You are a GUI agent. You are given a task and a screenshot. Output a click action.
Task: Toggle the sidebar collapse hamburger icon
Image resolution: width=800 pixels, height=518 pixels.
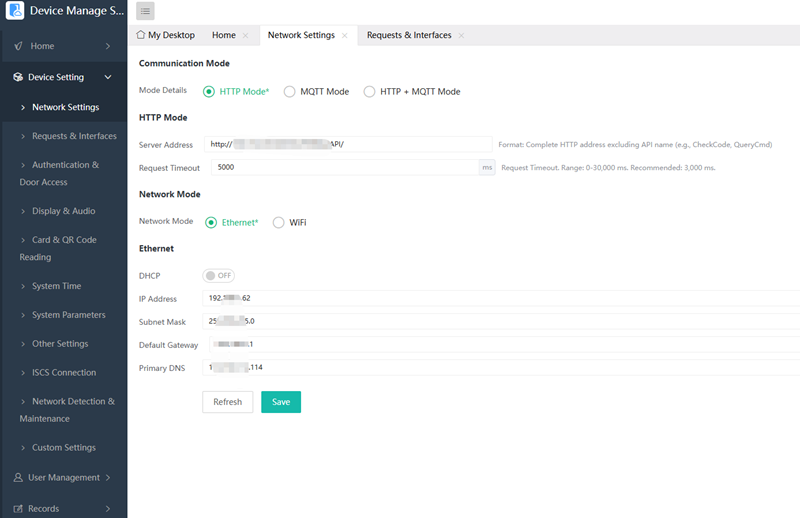(145, 11)
